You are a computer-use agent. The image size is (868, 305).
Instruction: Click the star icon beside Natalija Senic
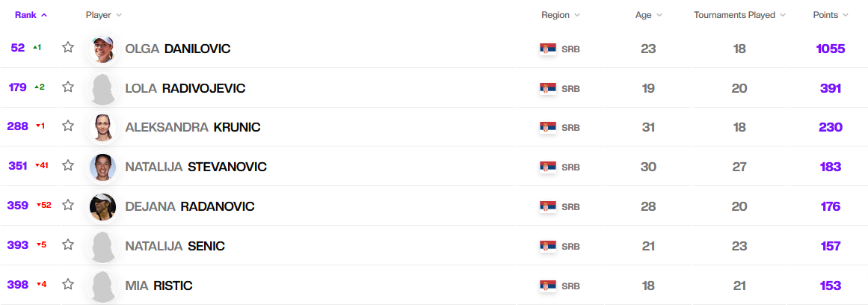[x=68, y=244]
